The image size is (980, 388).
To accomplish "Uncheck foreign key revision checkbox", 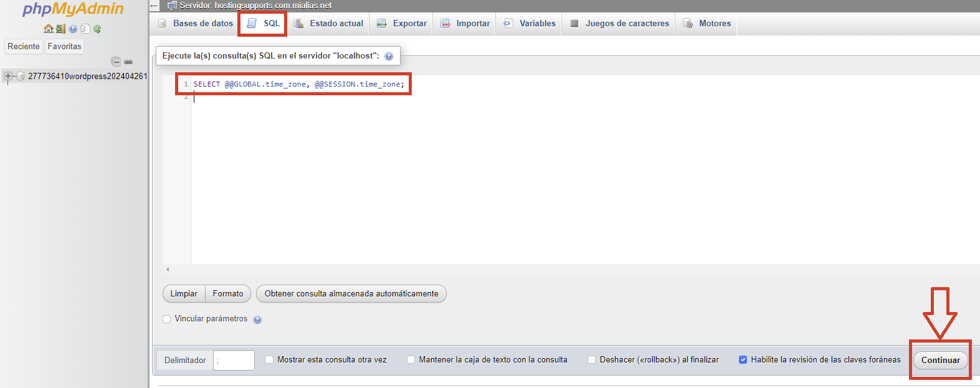I will pyautogui.click(x=743, y=360).
